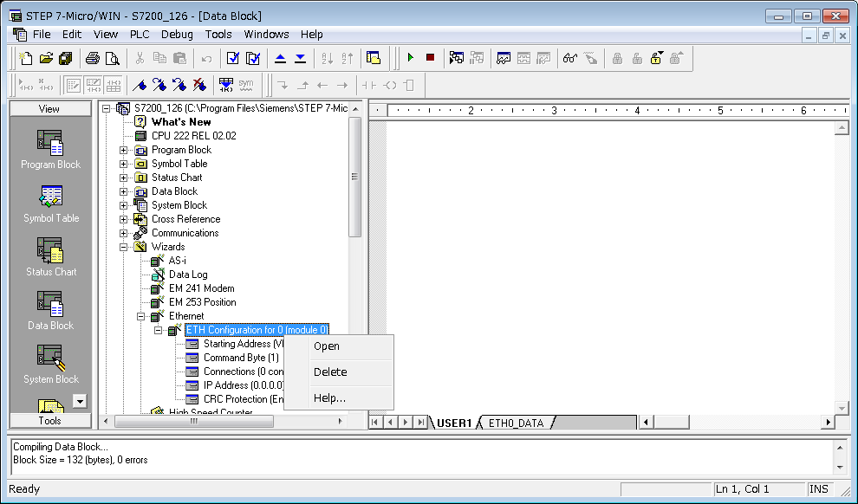Choose Open from the context menu
Screen dimensions: 858x504
point(326,346)
